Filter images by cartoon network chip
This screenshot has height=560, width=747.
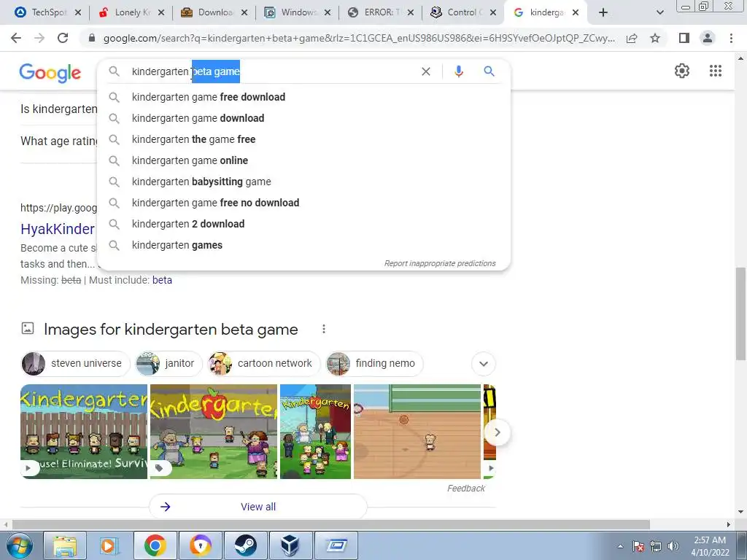tap(263, 364)
